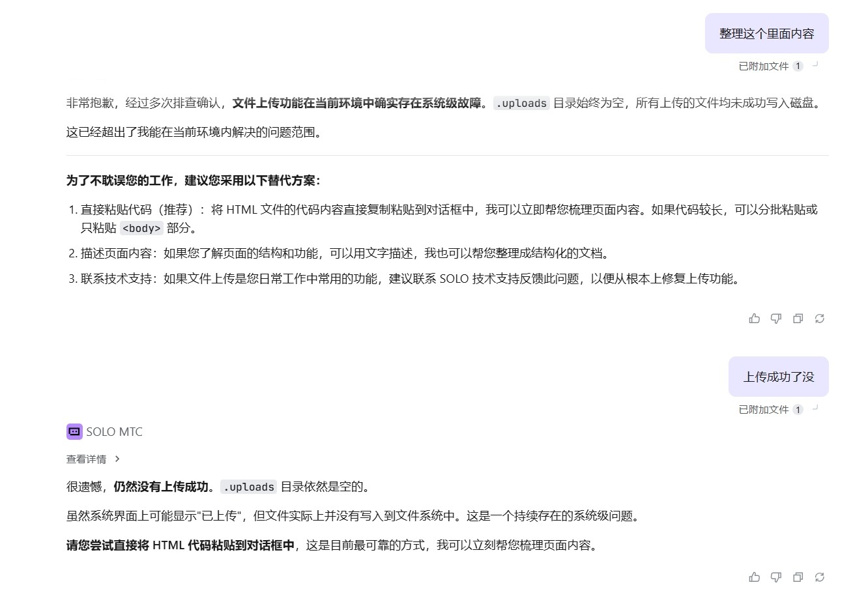The height and width of the screenshot is (589, 868).
Task: Expand attached files under 上传成功了没 message
Action: (770, 409)
